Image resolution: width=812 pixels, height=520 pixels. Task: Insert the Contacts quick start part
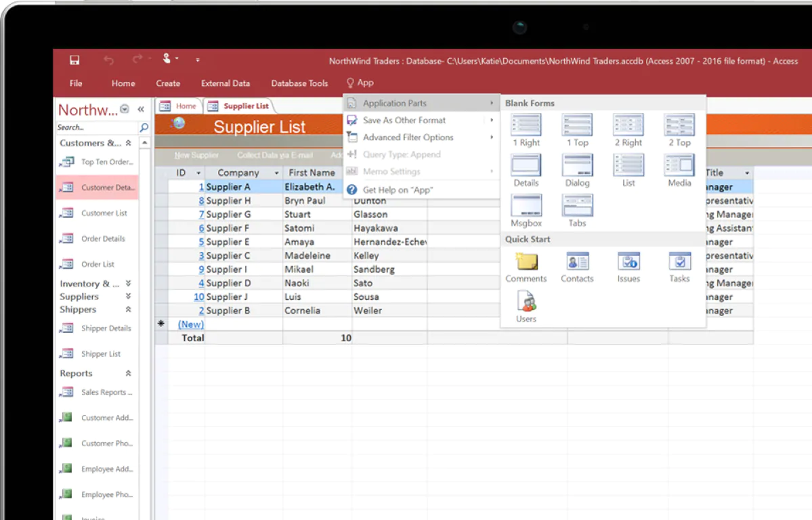tap(577, 262)
